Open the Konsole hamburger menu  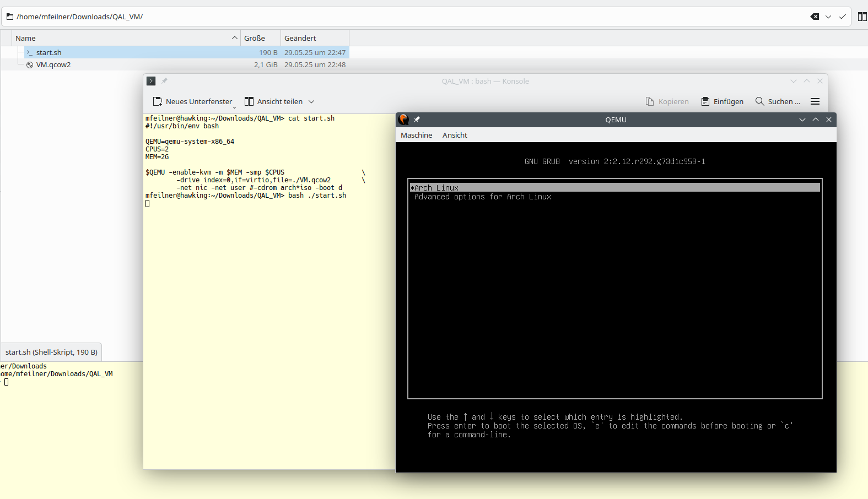815,101
